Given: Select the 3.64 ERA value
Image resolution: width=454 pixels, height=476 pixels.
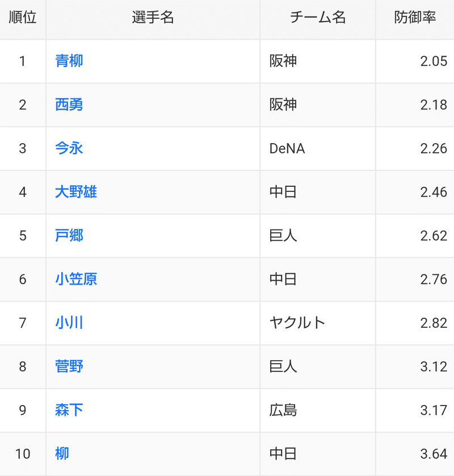Looking at the screenshot, I should point(434,454).
